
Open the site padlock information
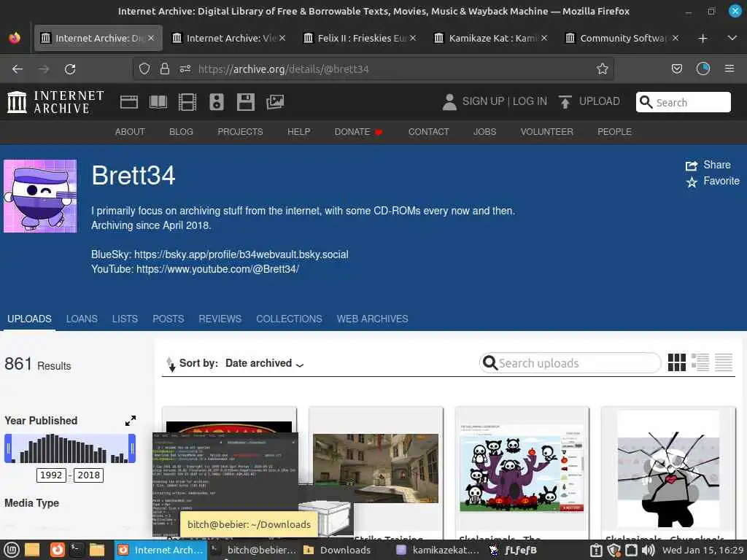click(x=165, y=69)
